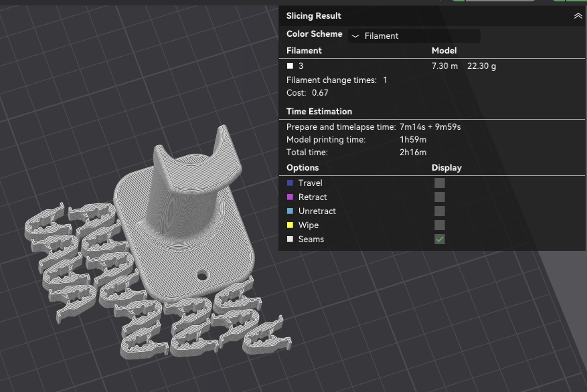Image resolution: width=587 pixels, height=392 pixels.
Task: Click the 7.30 m filament length value
Action: point(444,66)
